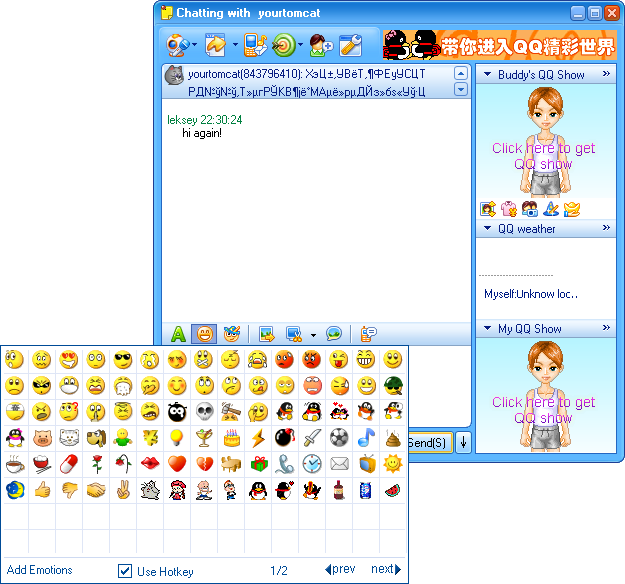Click My QQ Show avatar figure

pos(545,395)
